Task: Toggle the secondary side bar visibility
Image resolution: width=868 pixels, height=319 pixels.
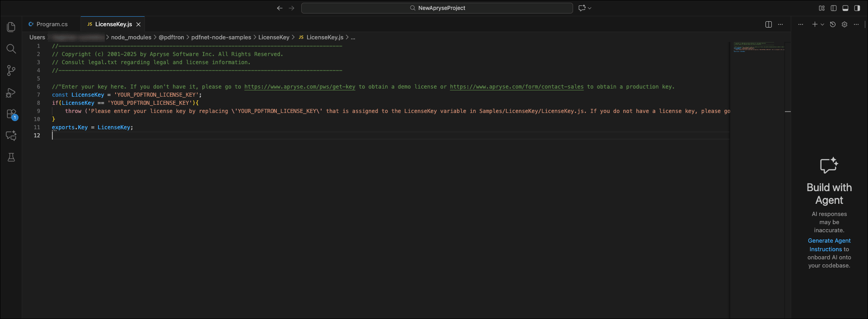Action: 857,8
